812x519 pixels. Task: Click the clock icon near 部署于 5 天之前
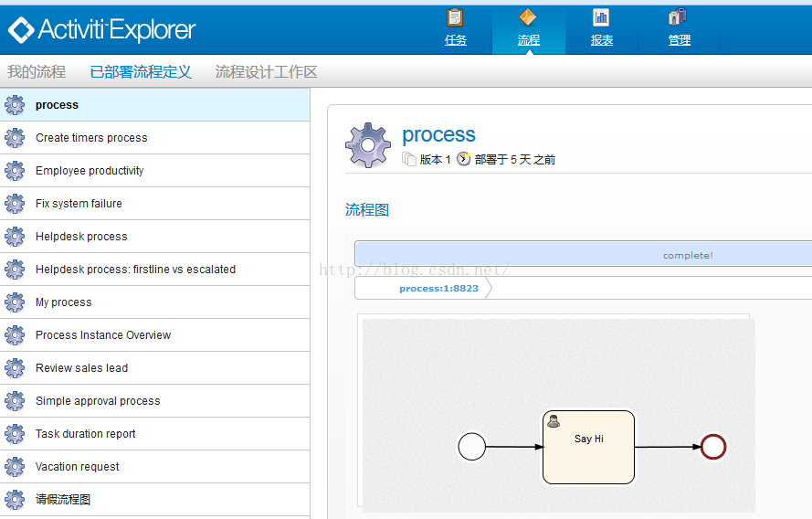[x=463, y=159]
